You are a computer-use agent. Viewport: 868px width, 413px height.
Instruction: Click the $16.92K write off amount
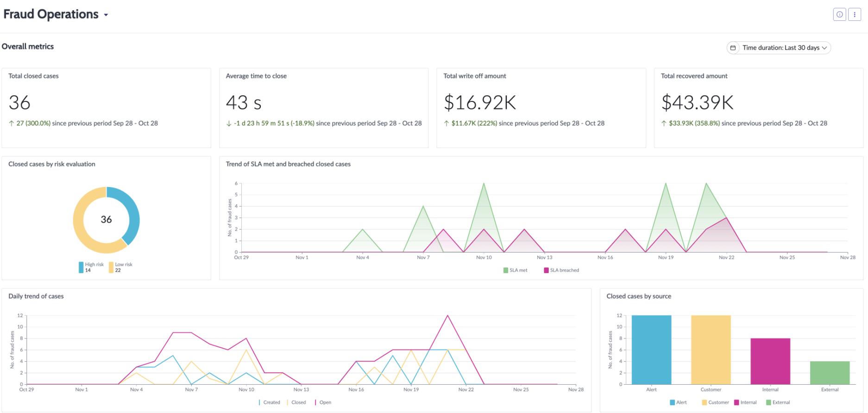point(480,102)
